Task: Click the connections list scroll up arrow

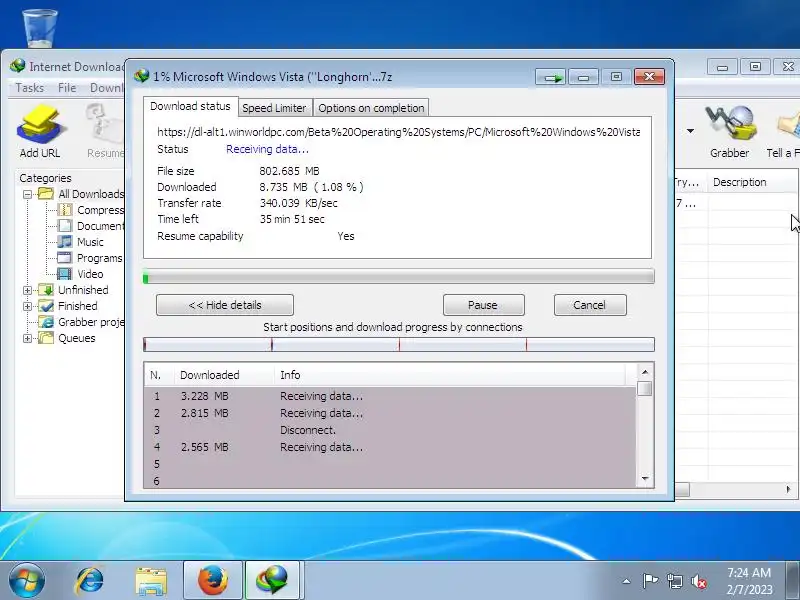Action: click(x=645, y=372)
